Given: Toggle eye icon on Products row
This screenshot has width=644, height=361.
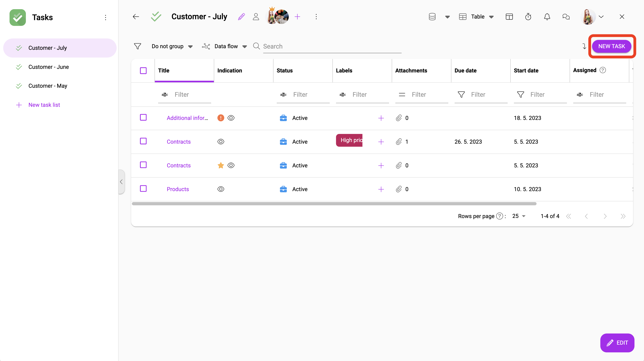Looking at the screenshot, I should (221, 189).
